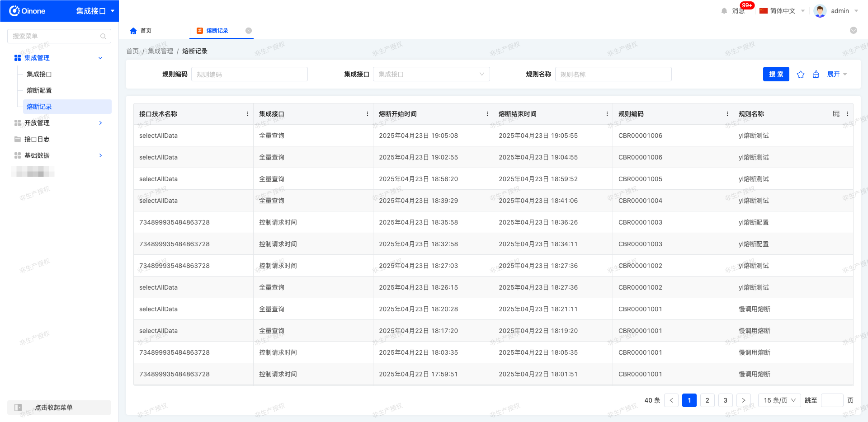Open the table column settings icon
Screen dimensions: 868x422
click(x=836, y=114)
